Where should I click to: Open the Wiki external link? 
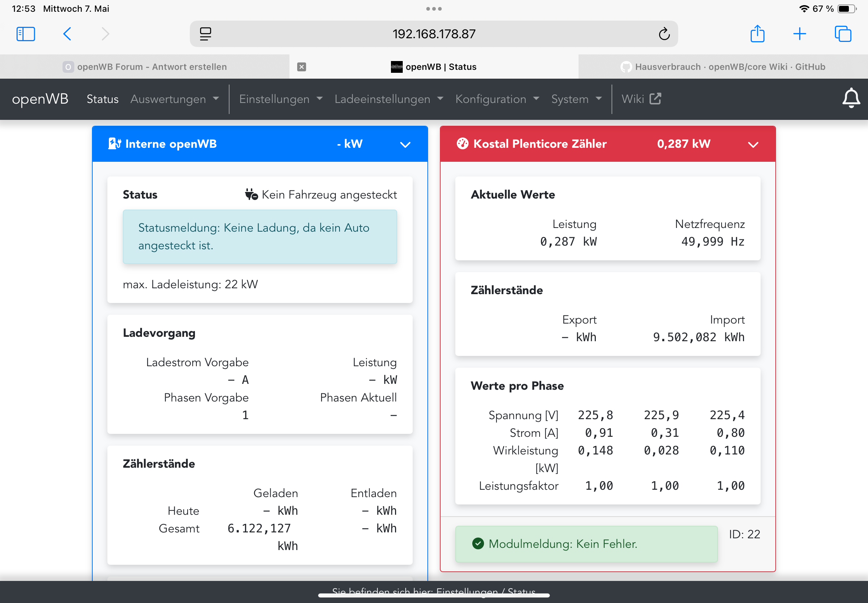(641, 99)
